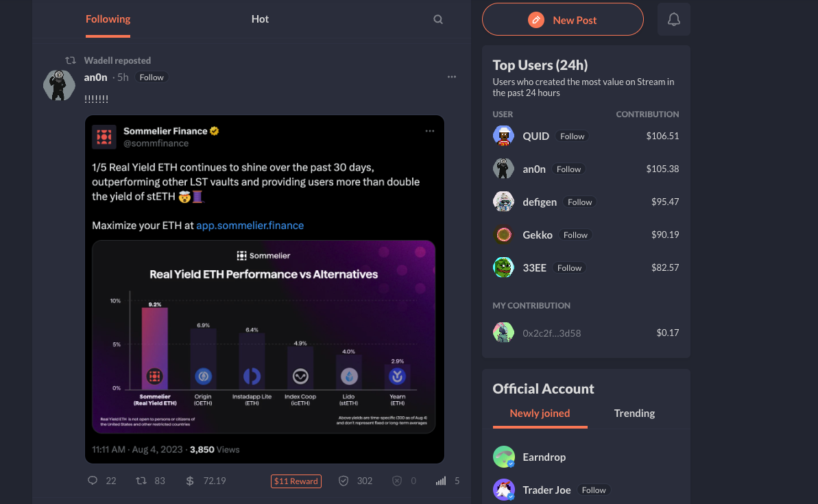Viewport: 818px width, 504px height.
Task: Open the Real Yield ETH chart image
Action: point(263,337)
